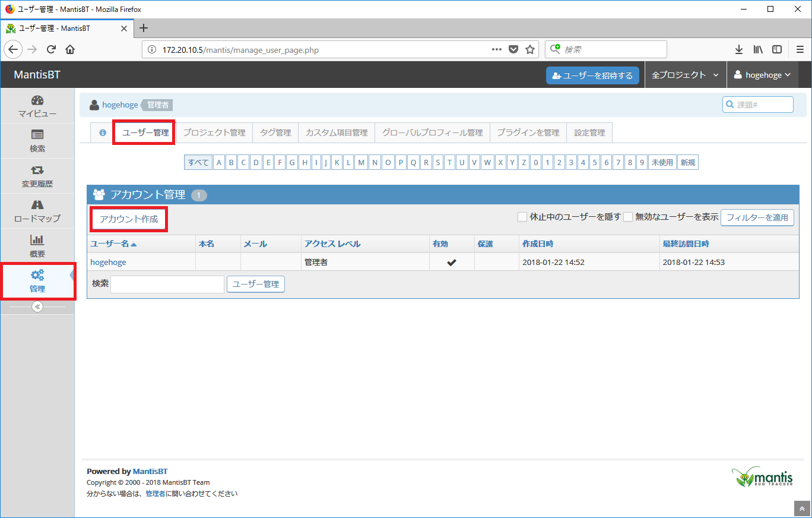Image resolution: width=812 pixels, height=518 pixels.
Task: Open 概要 in the sidebar
Action: pyautogui.click(x=37, y=247)
